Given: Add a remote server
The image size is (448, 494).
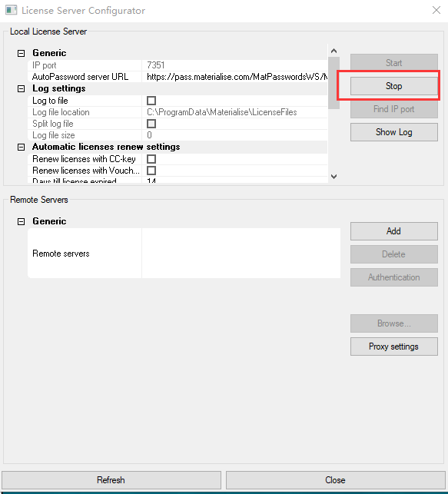Looking at the screenshot, I should (393, 231).
